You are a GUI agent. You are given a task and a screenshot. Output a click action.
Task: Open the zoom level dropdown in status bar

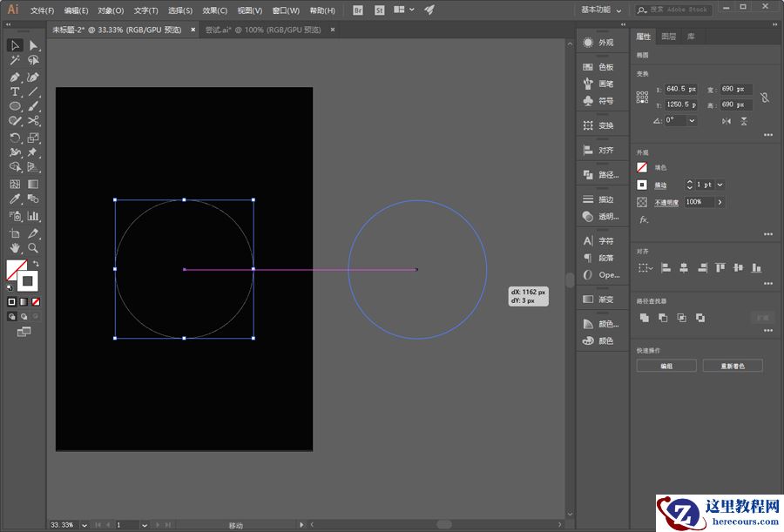point(83,525)
